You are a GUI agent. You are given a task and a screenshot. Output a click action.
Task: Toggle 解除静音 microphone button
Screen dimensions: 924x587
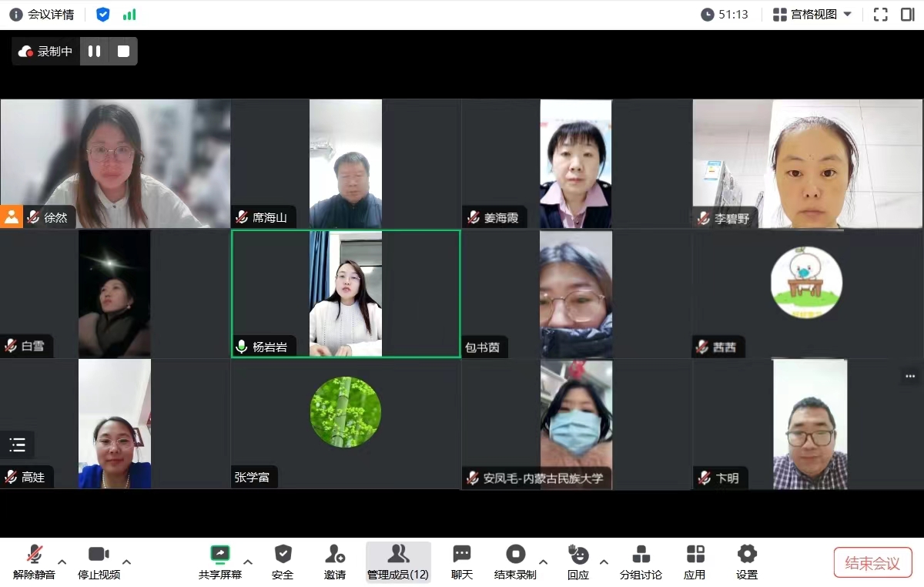pyautogui.click(x=34, y=555)
